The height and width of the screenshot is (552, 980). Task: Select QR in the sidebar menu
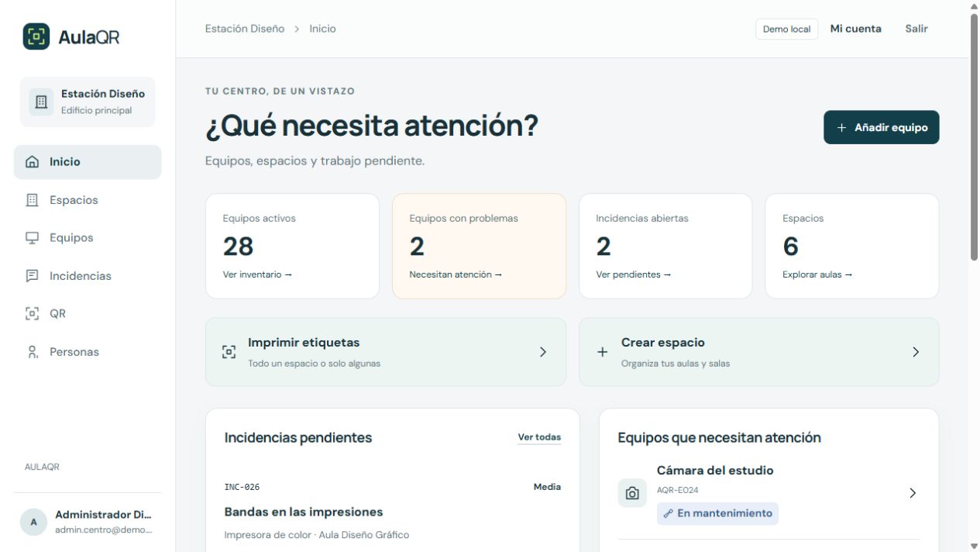[88, 314]
